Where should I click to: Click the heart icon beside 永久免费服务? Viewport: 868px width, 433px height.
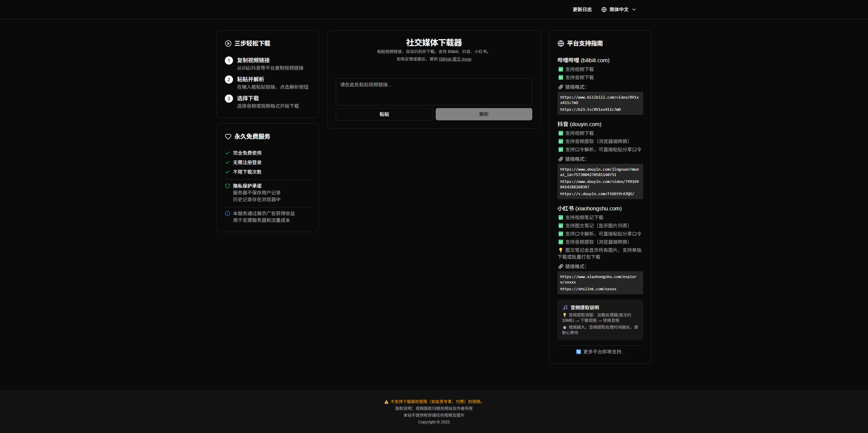[228, 136]
